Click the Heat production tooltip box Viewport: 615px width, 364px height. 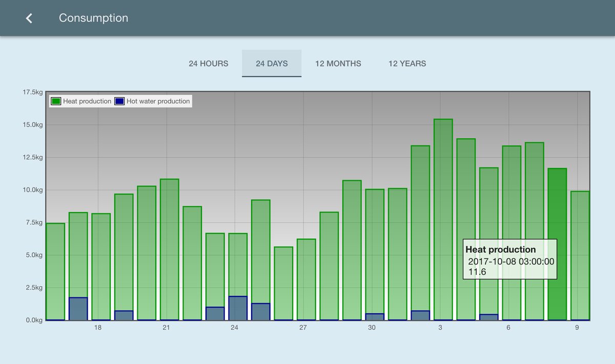click(509, 259)
